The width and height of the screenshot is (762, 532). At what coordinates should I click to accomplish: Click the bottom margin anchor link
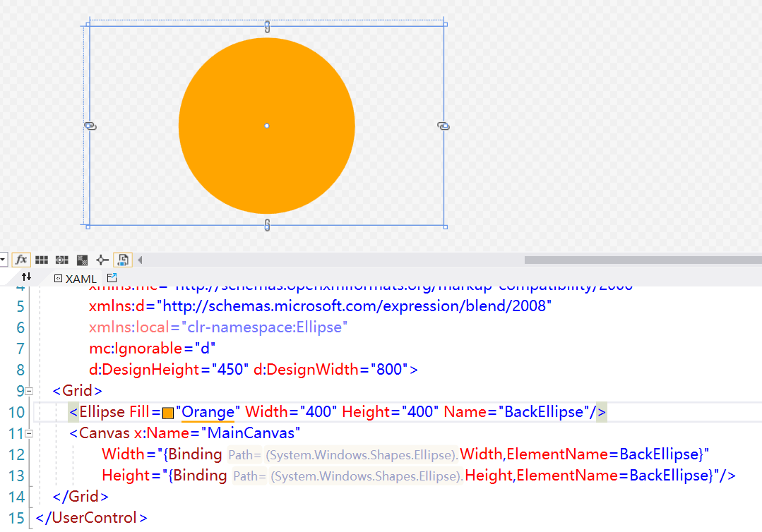tap(267, 225)
